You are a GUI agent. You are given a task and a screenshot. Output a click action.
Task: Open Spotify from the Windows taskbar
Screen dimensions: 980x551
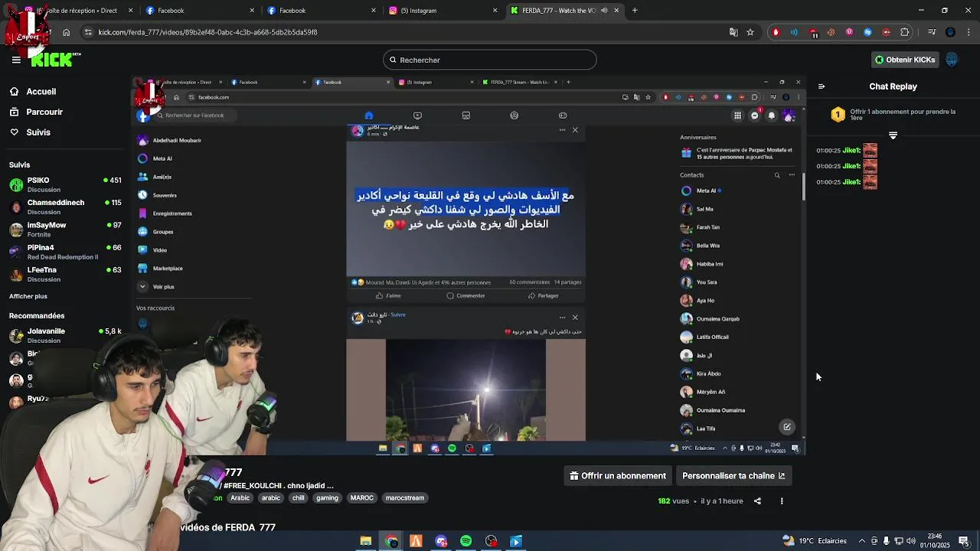click(465, 541)
